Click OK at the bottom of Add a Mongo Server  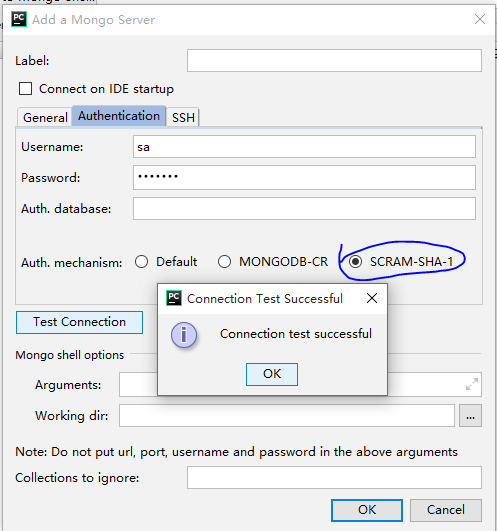pos(367,510)
